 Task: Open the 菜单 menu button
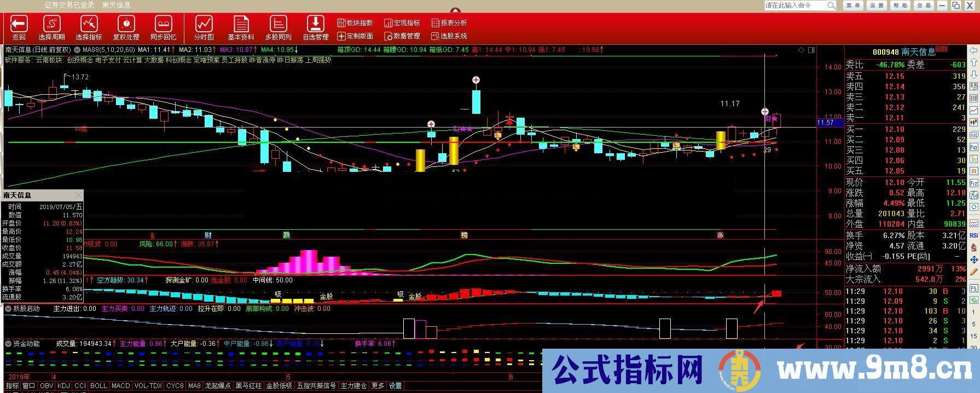pos(853,5)
